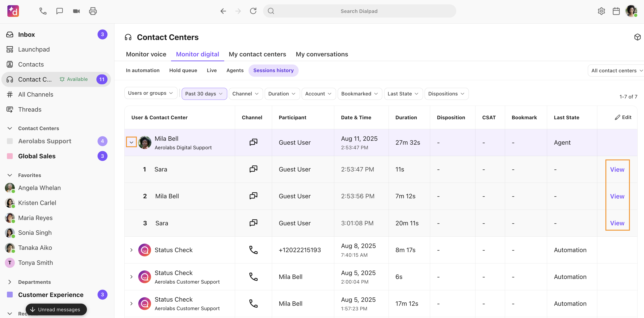Expand the Status Check Aug 8 row
The width and height of the screenshot is (644, 318).
[131, 250]
